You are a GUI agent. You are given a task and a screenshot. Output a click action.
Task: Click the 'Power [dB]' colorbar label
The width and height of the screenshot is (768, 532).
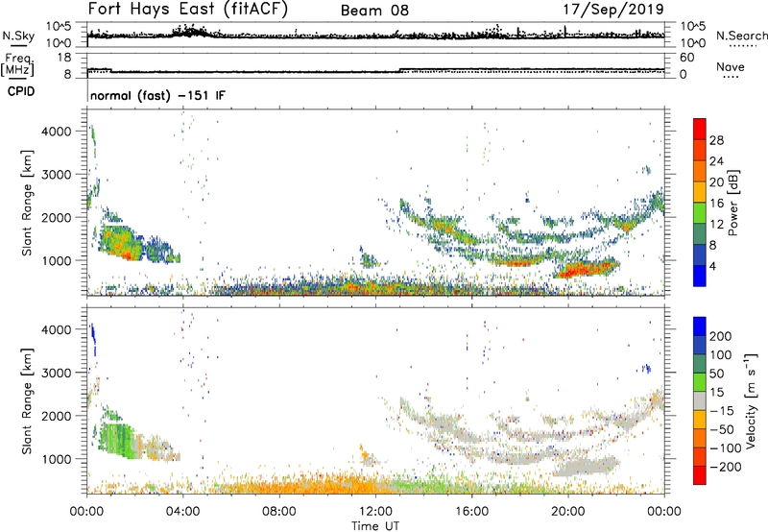point(733,203)
